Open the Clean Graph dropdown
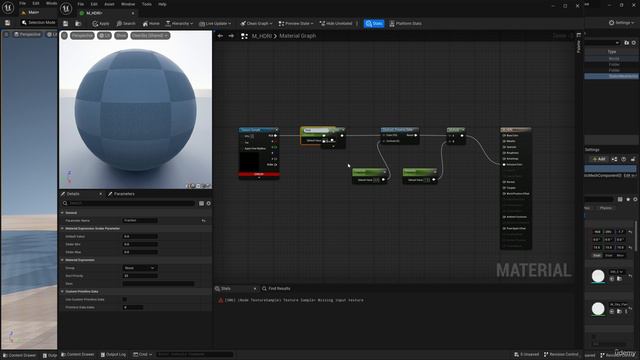The image size is (640, 360). click(x=256, y=24)
